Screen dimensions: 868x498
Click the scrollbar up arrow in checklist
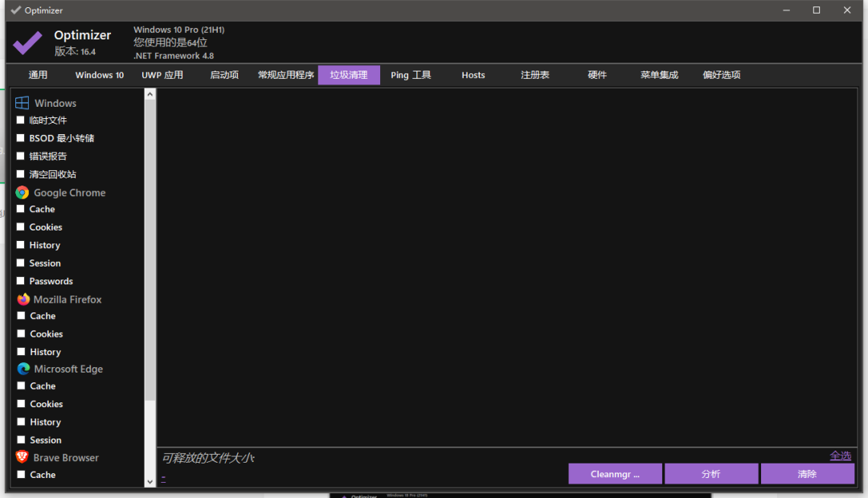click(150, 95)
